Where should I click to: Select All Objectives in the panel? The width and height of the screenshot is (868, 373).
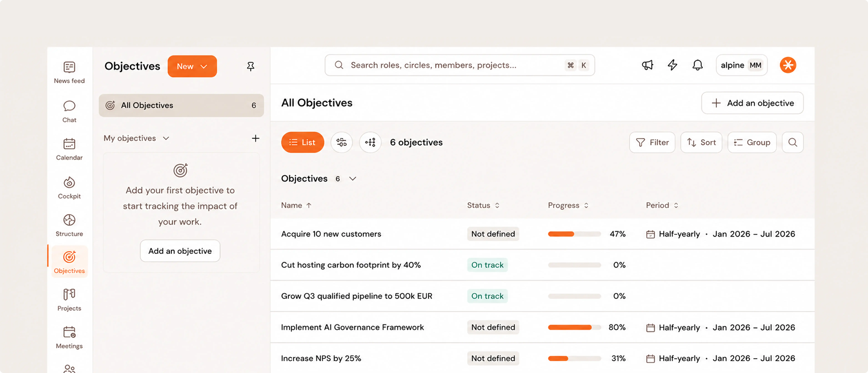[181, 105]
